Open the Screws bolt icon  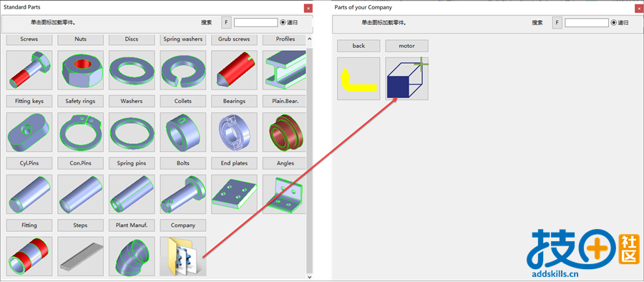coord(29,70)
